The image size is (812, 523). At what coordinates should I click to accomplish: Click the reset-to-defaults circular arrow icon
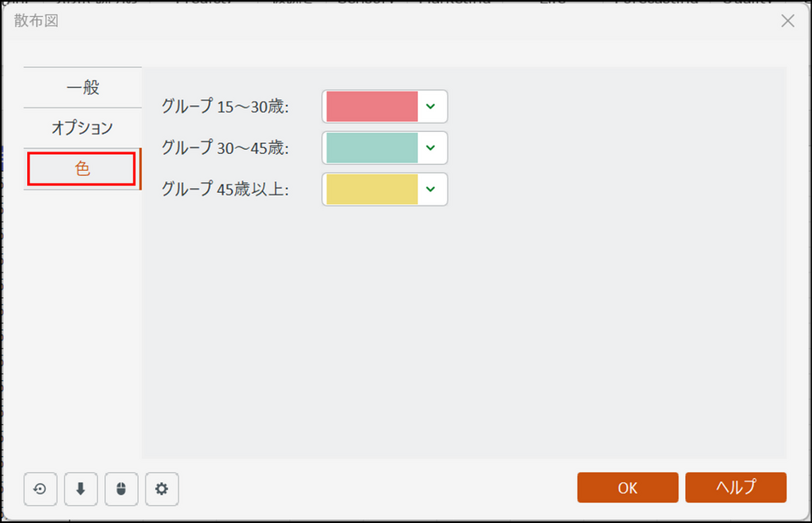(x=41, y=489)
